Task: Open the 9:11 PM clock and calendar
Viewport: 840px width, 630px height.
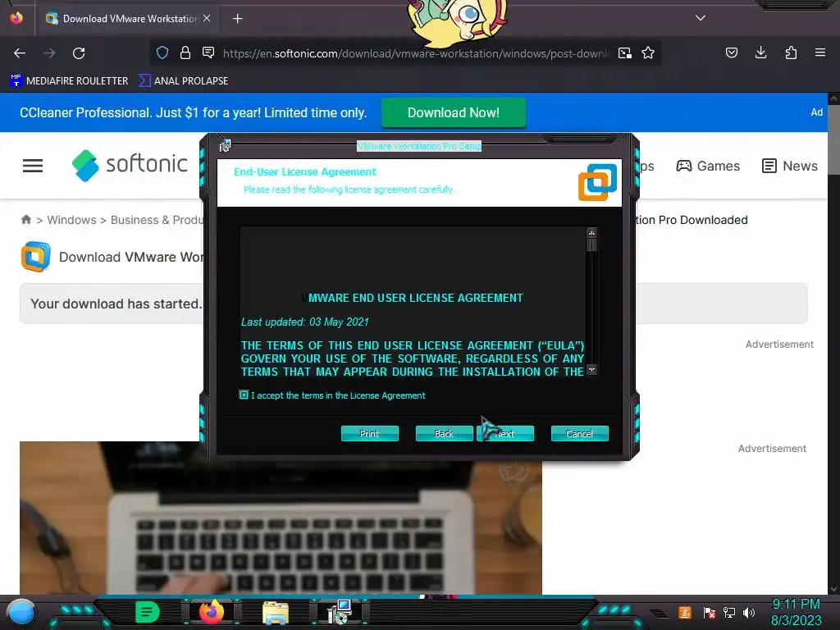Action: pos(796,612)
